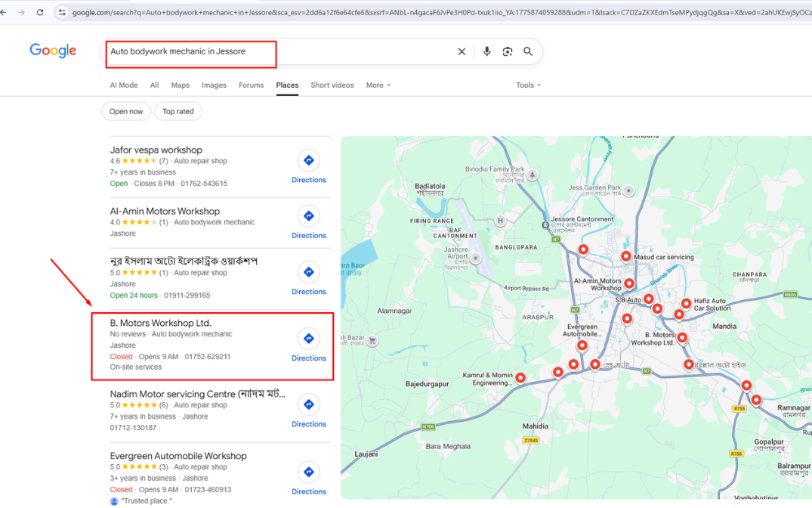Screen dimensions: 812x508
Task: Click Directions icon for Evergreen Automobile Workshop
Action: click(308, 472)
